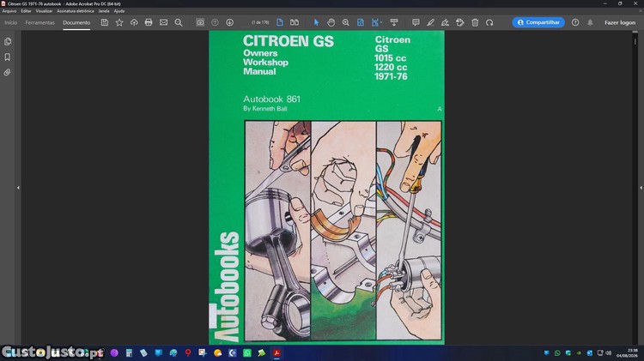Switch to the Ferramentas tab
The height and width of the screenshot is (361, 644).
[x=39, y=22]
